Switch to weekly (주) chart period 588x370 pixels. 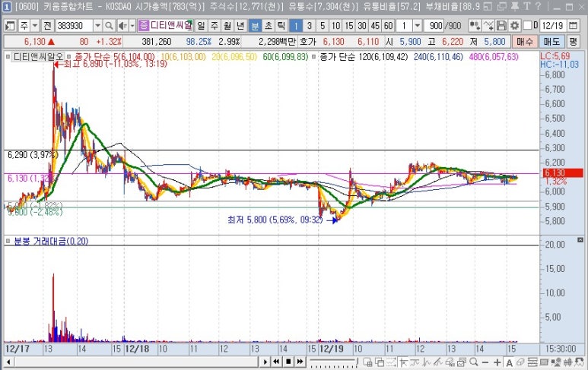pyautogui.click(x=215, y=26)
